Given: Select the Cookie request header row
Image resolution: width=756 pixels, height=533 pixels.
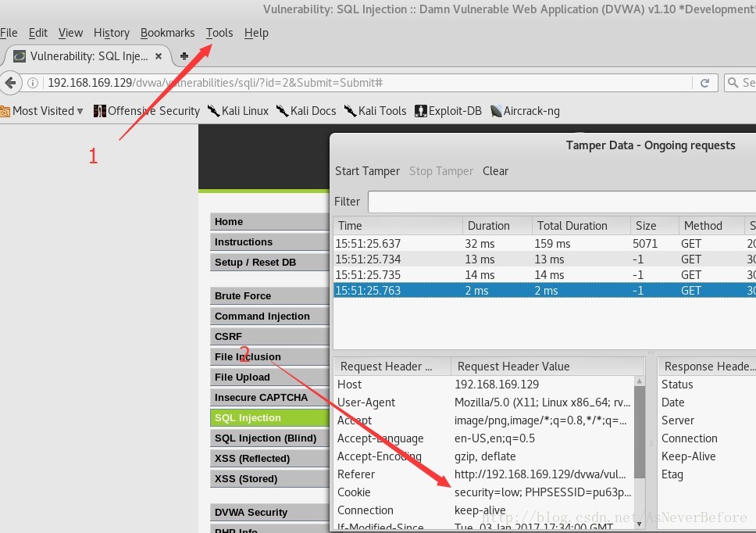Looking at the screenshot, I should point(484,492).
